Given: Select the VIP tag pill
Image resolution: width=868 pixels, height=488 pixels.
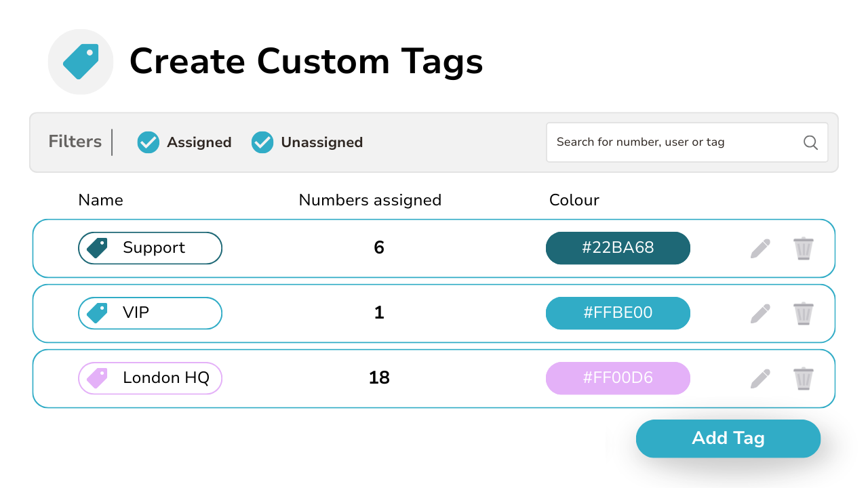Looking at the screenshot, I should pyautogui.click(x=150, y=313).
